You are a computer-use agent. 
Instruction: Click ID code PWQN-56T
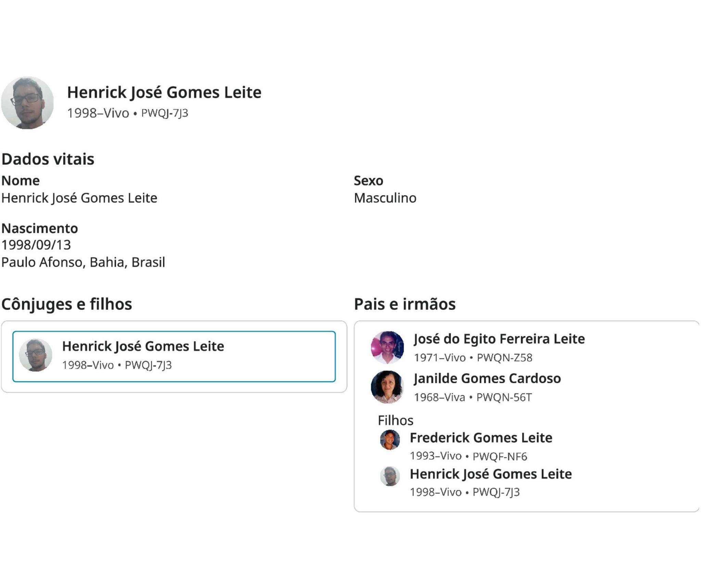pyautogui.click(x=504, y=397)
